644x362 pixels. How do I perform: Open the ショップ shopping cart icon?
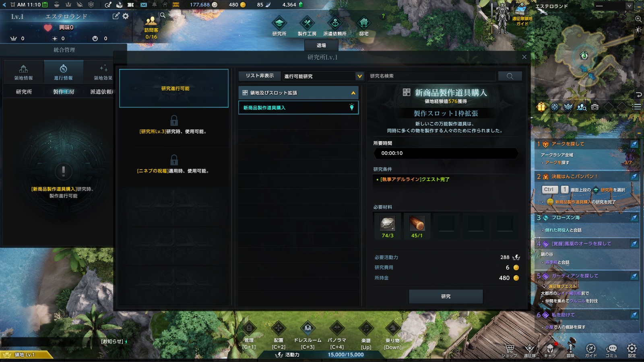click(x=509, y=348)
